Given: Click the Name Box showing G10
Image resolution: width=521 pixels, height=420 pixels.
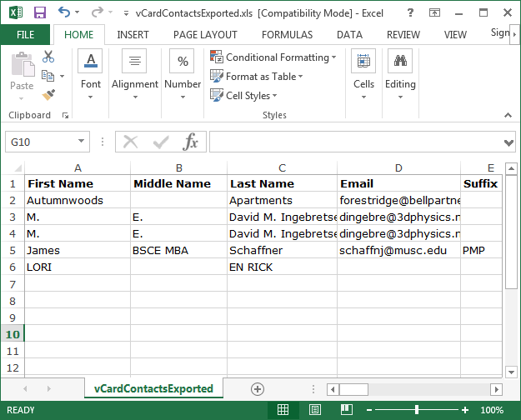Looking at the screenshot, I should (x=42, y=142).
